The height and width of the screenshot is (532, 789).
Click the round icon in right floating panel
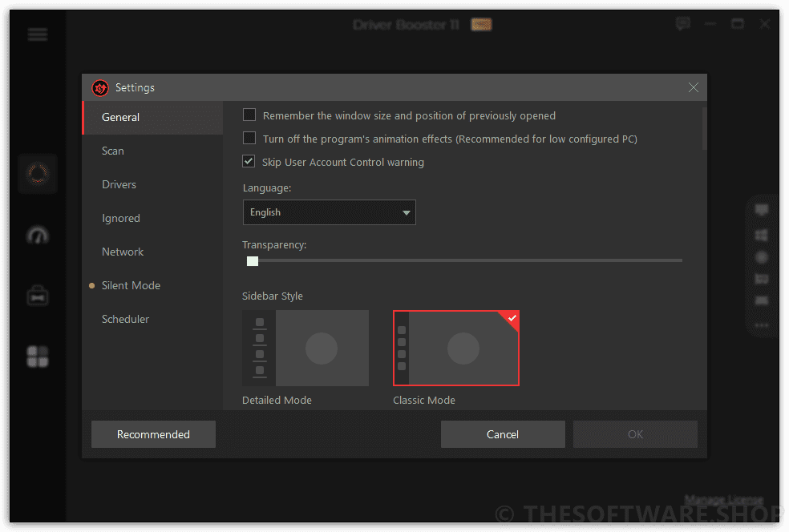(762, 257)
